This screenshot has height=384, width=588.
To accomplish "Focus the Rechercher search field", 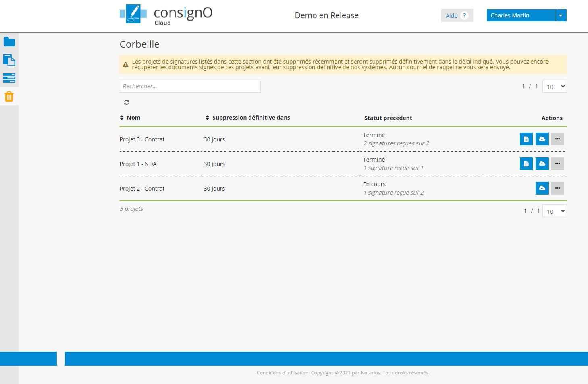I will tap(190, 86).
